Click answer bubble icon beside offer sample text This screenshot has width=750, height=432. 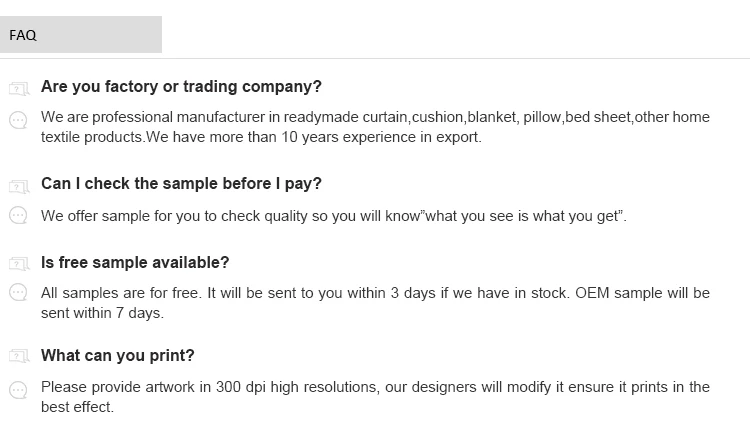point(18,215)
